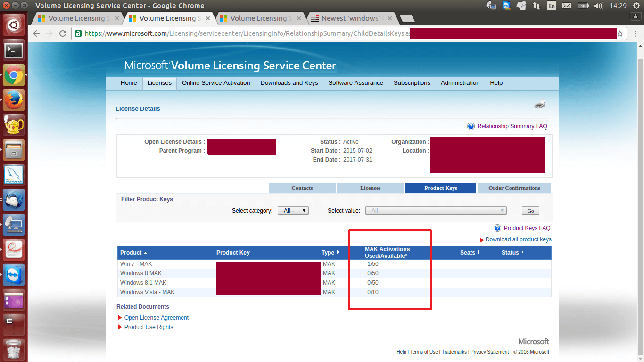The height and width of the screenshot is (362, 644).
Task: Open the Product Keys FAQ link
Action: (527, 228)
